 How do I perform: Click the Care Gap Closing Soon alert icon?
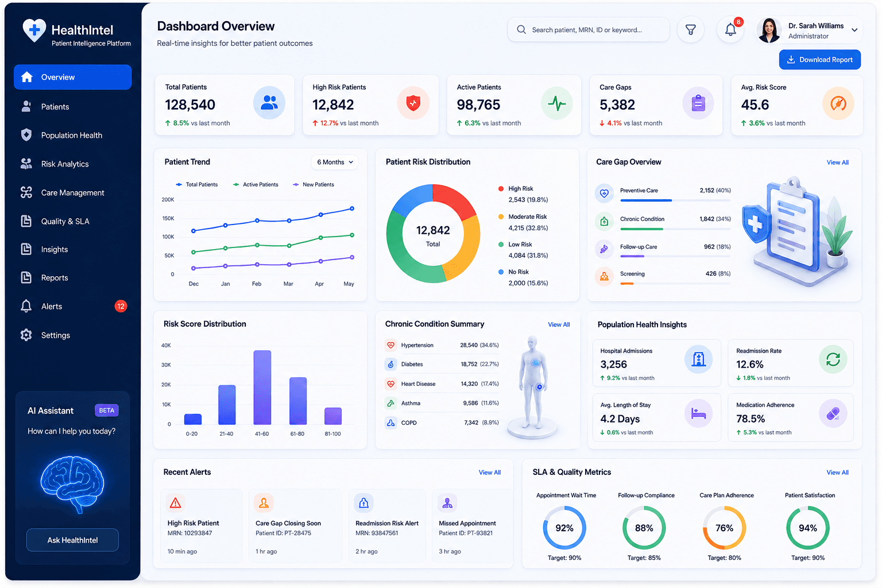point(264,503)
